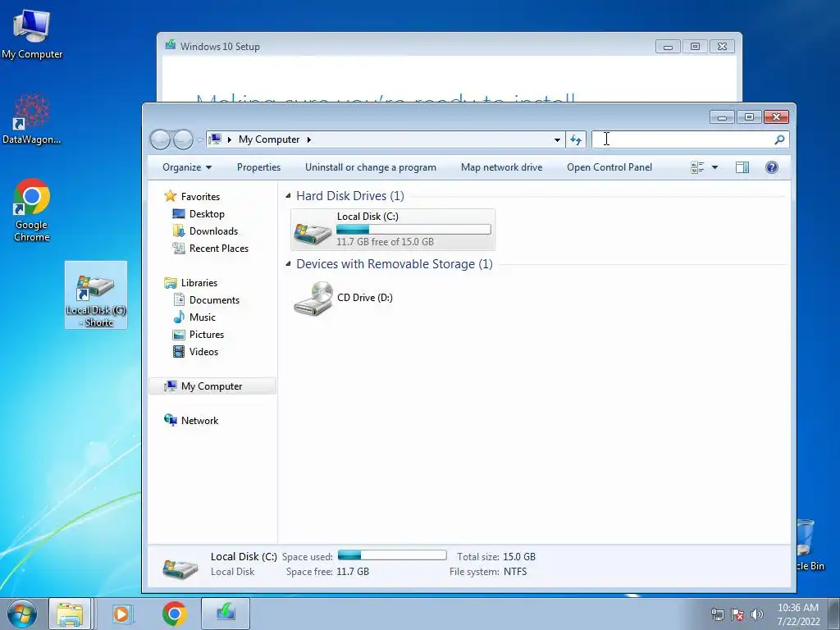Click Hard Disk Drives (1) group header
This screenshot has width=840, height=630.
click(x=350, y=196)
